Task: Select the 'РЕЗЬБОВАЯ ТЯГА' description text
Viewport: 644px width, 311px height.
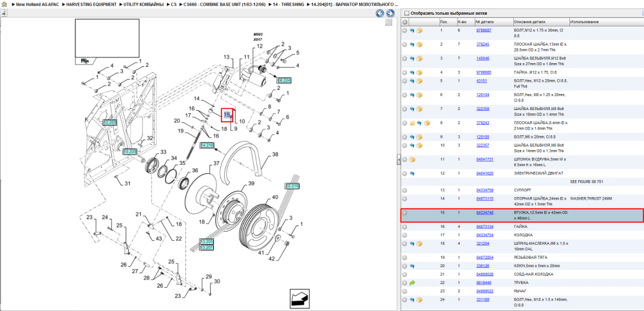Action: (530, 257)
